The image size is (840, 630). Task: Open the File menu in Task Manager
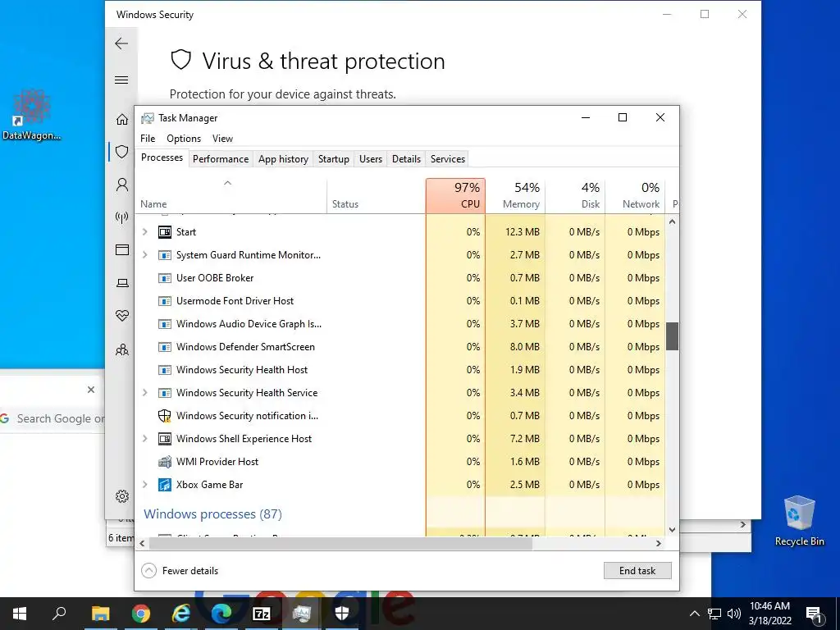click(x=148, y=139)
